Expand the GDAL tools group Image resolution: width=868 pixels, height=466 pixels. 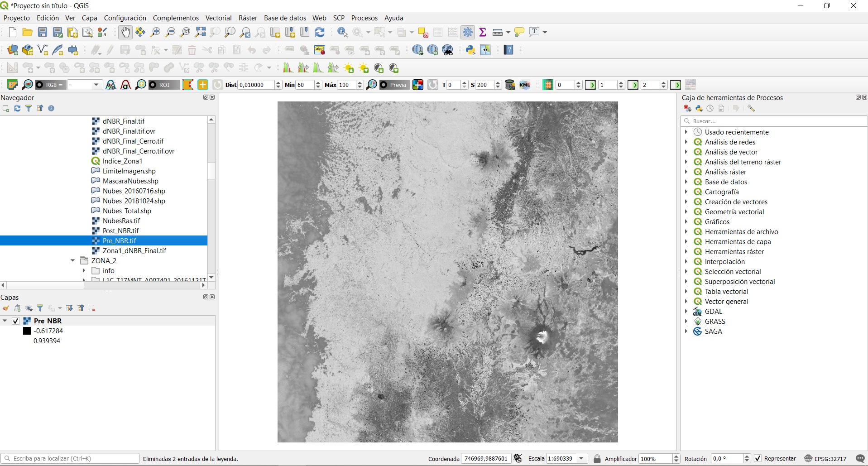[686, 312]
